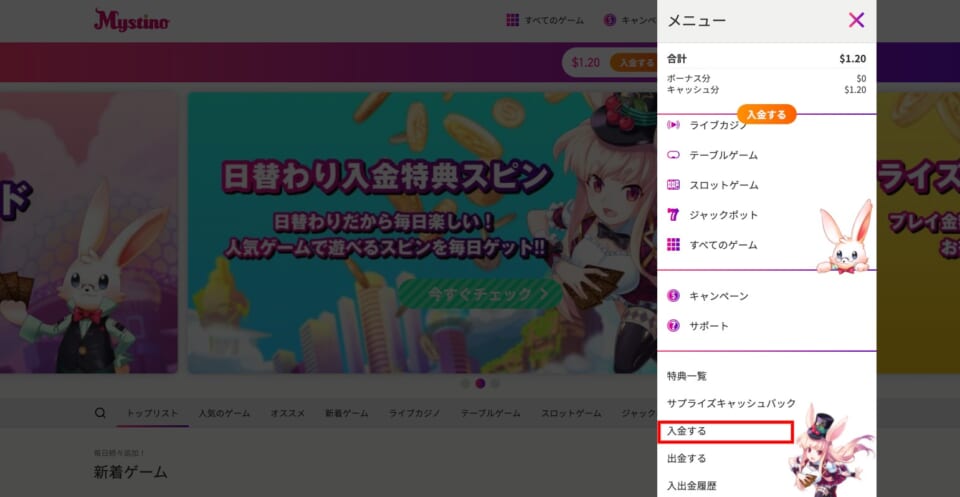
Task: Select the テーブルゲーム tab in game bar
Action: (x=490, y=413)
